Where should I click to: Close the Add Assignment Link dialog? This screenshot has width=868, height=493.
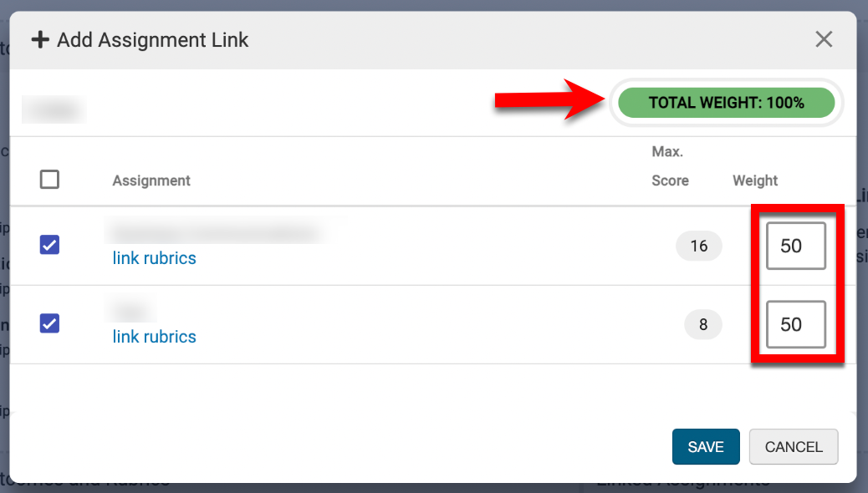(824, 39)
